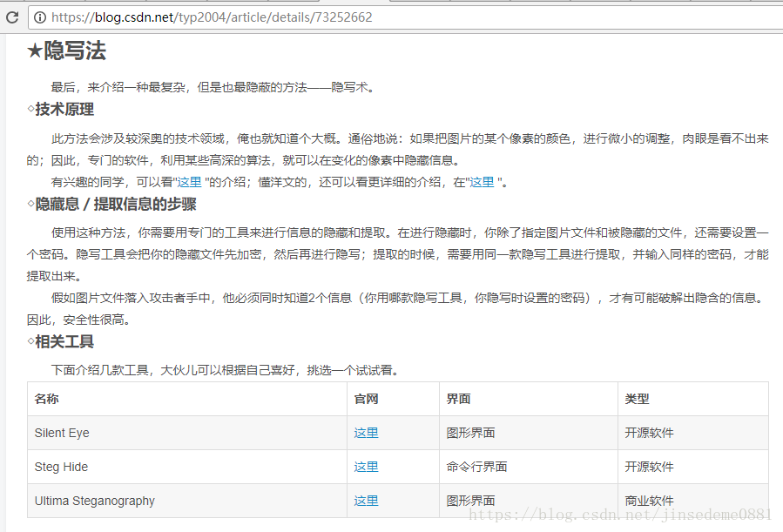This screenshot has width=783, height=532.
Task: Click the "类型" column header
Action: click(693, 399)
